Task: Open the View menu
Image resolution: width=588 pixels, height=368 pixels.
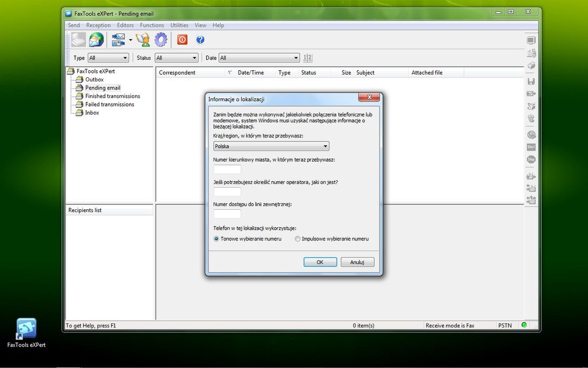Action: [x=200, y=25]
